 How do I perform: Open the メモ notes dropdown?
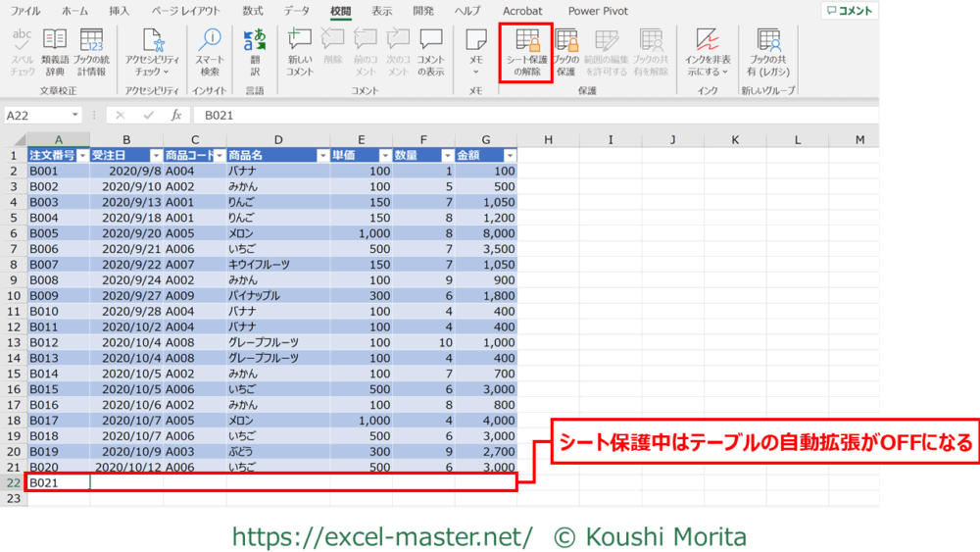pyautogui.click(x=475, y=52)
